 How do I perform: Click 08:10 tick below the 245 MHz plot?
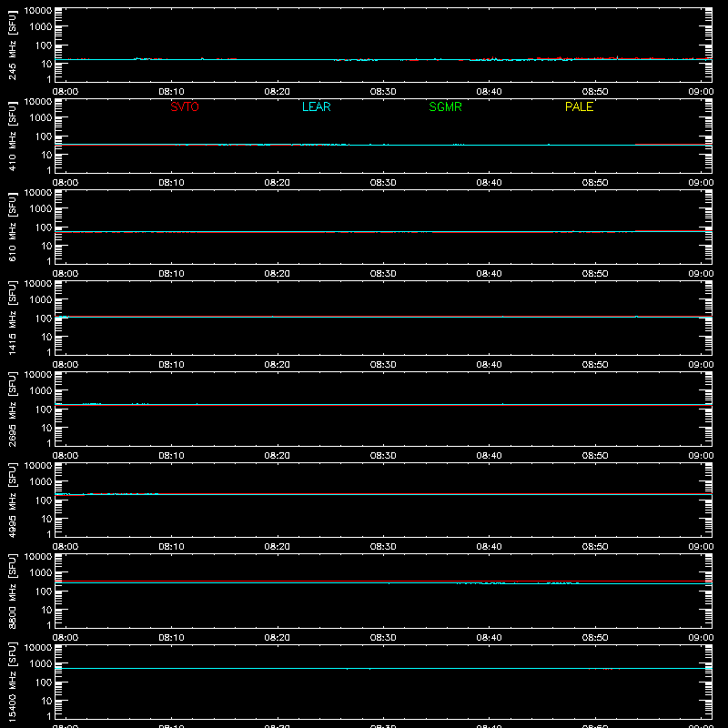pyautogui.click(x=171, y=92)
